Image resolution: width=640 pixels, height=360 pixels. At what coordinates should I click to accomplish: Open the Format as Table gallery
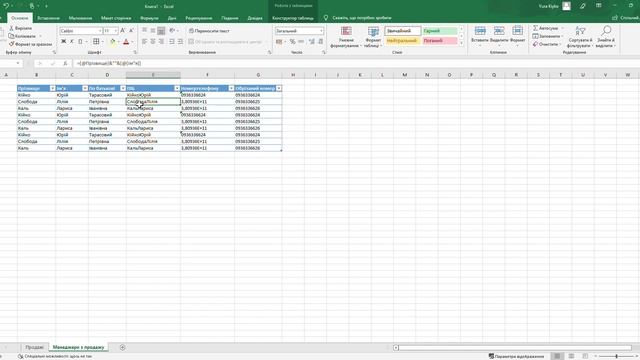373,37
